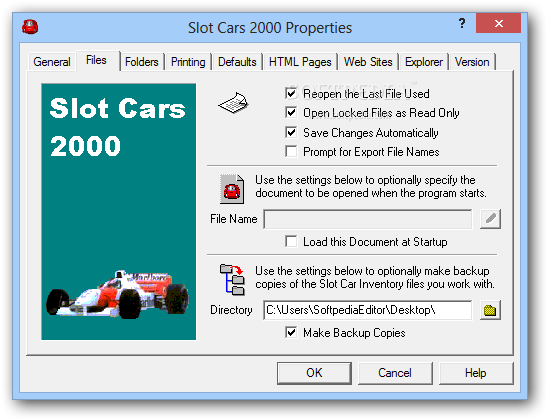Click the pencil edit button beside File Name
The height and width of the screenshot is (420, 548).
[490, 219]
